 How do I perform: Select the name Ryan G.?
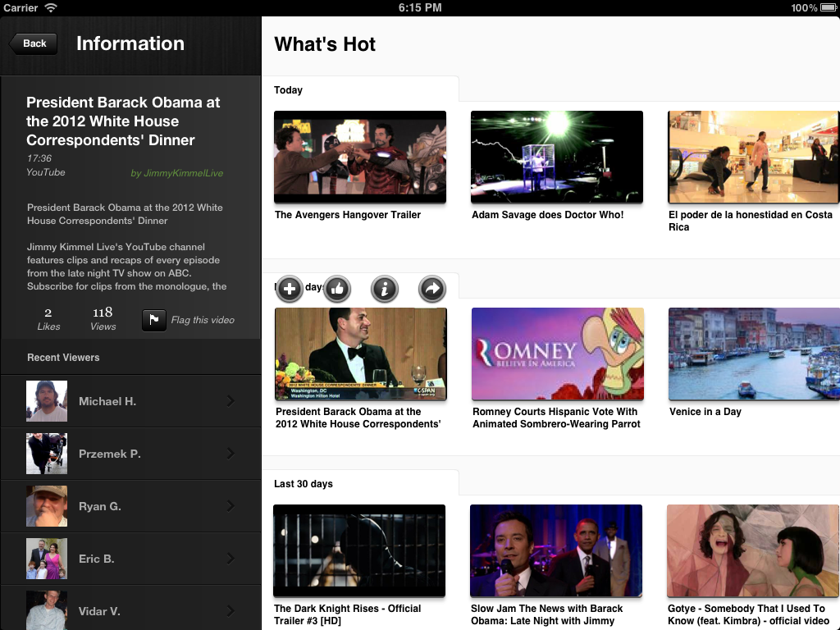tap(99, 506)
